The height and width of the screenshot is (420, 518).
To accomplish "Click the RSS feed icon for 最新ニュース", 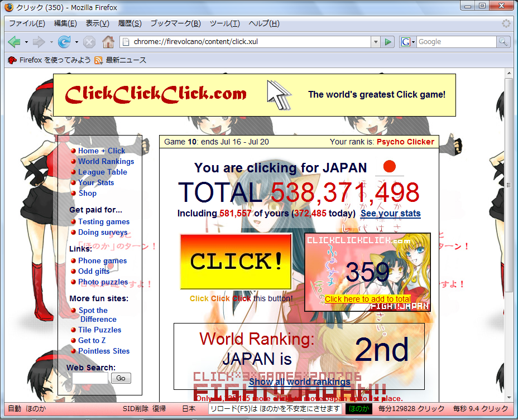I will pos(98,60).
